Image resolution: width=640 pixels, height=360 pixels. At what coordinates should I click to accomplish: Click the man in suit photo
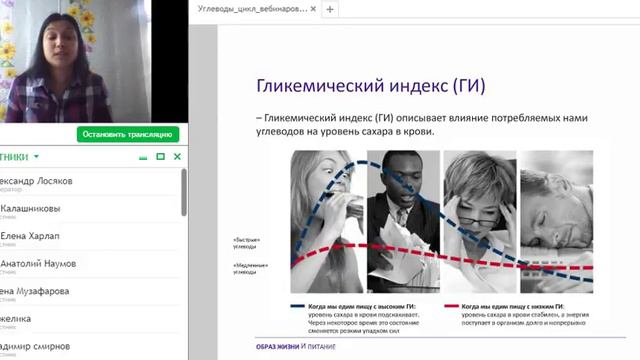pos(403,222)
